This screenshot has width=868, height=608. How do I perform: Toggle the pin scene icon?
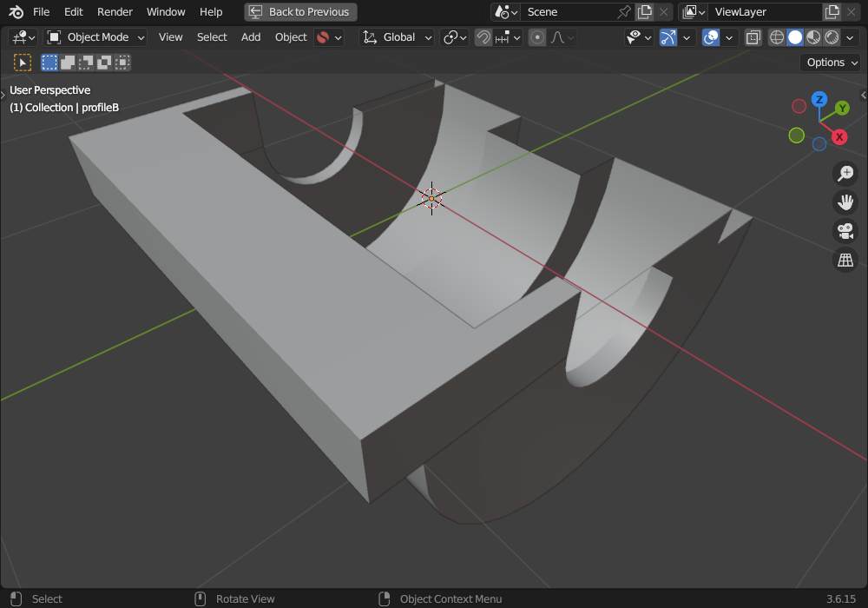(624, 11)
